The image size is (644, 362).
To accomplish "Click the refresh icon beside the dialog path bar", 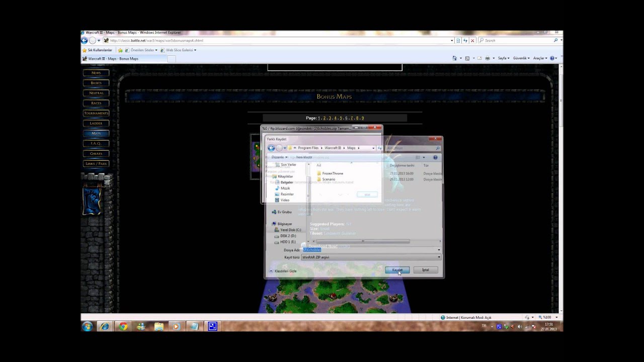I will click(380, 148).
